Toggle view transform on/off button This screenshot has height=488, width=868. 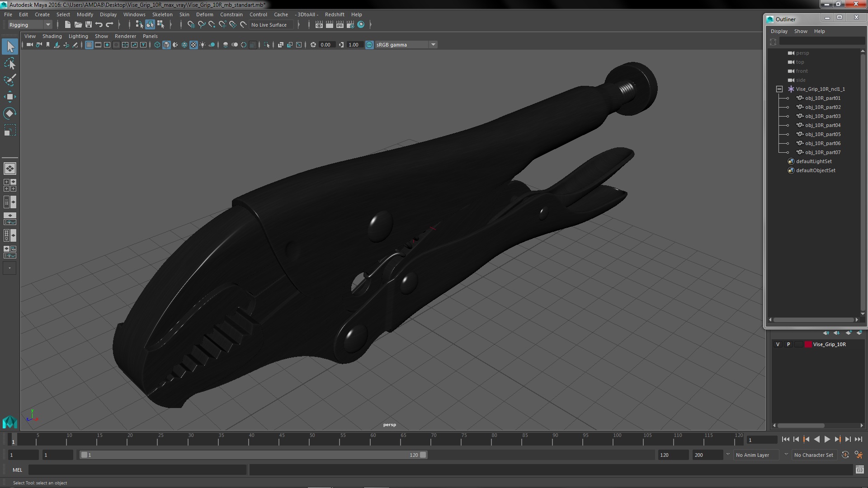[x=369, y=45]
